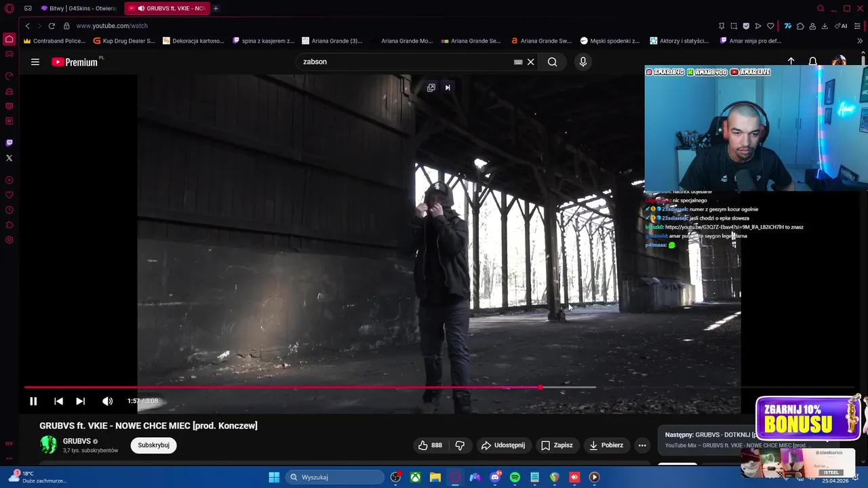The height and width of the screenshot is (488, 868).
Task: Save the video with Zapisz
Action: coord(557,445)
